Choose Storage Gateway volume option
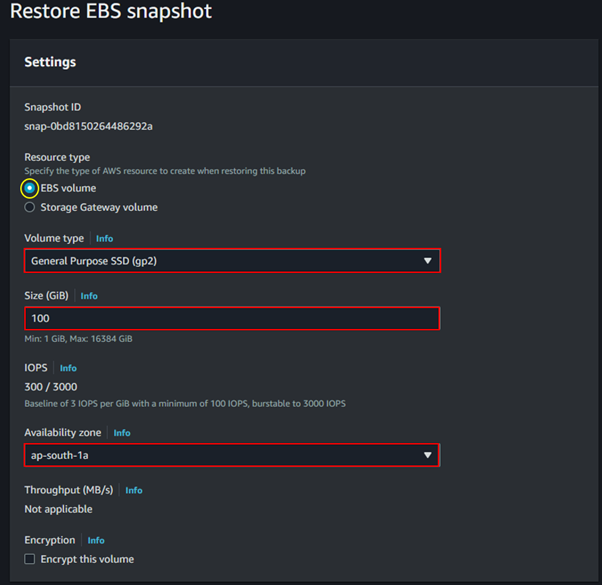The width and height of the screenshot is (602, 585). click(30, 207)
